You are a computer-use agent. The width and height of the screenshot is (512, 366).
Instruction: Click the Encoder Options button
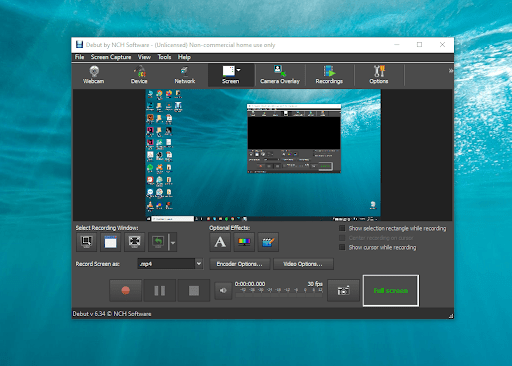[x=239, y=264]
